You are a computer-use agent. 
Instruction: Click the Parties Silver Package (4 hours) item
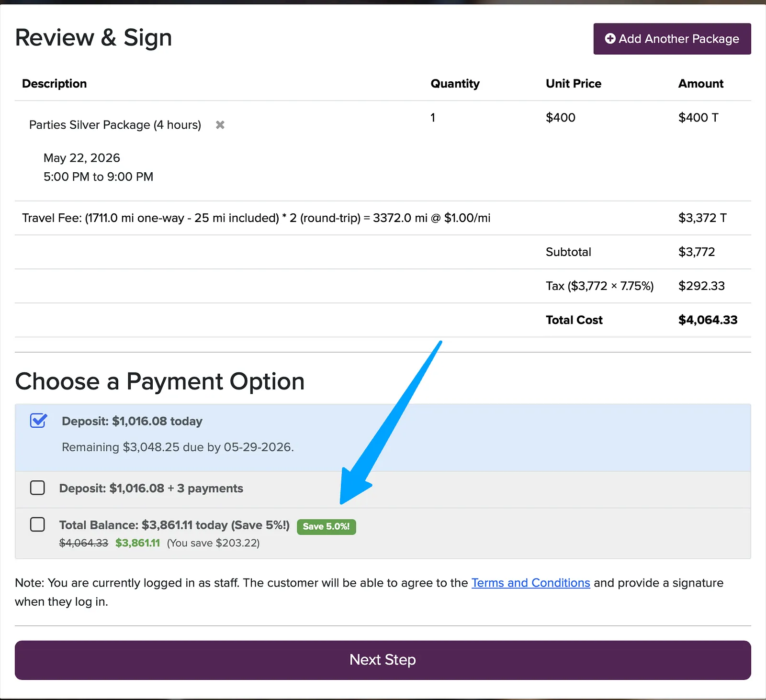click(115, 125)
